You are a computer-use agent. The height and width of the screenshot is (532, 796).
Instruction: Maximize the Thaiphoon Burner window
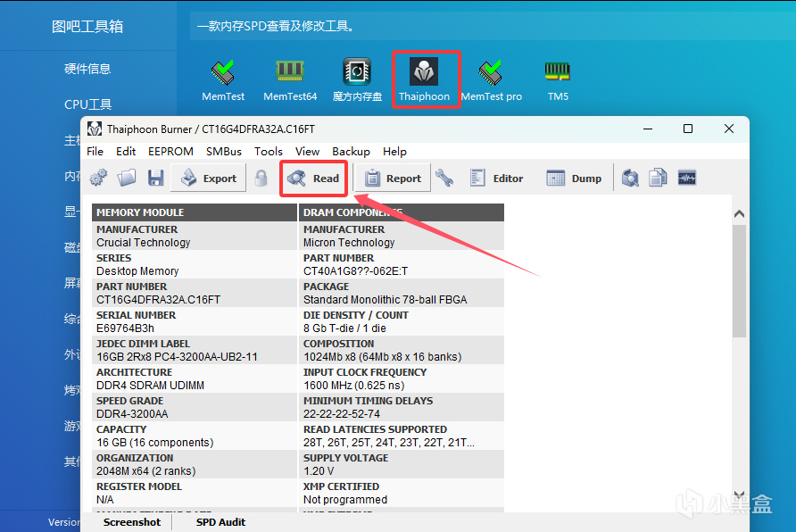688,129
